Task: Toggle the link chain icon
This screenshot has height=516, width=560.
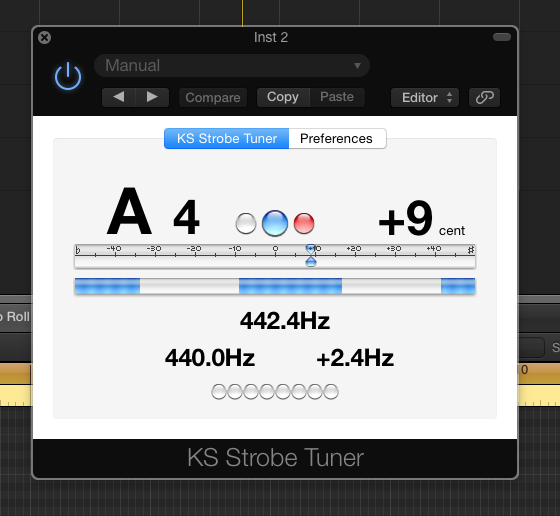Action: (484, 97)
